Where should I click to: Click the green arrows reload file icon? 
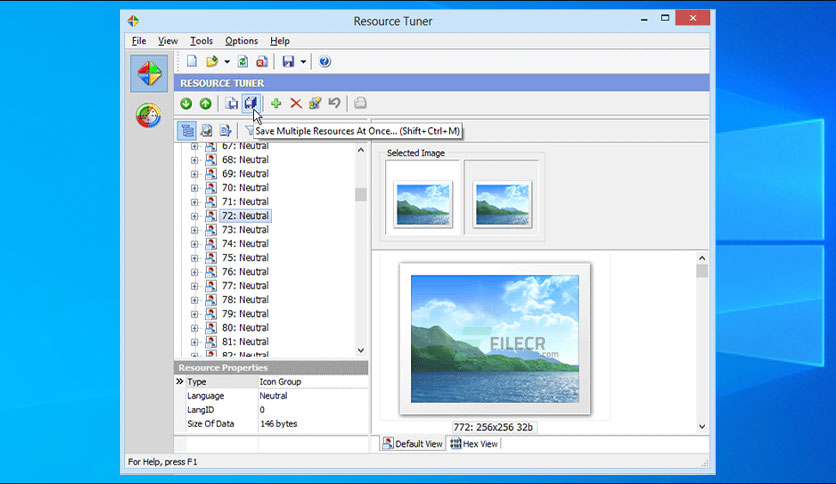point(243,61)
